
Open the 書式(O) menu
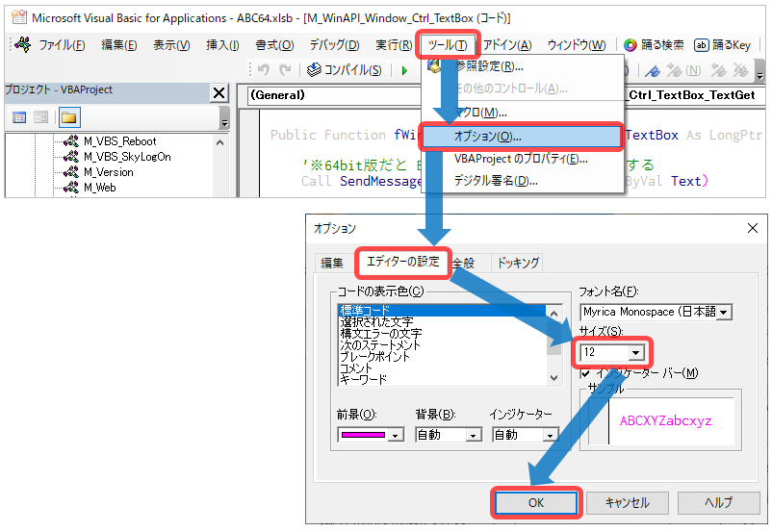[274, 45]
